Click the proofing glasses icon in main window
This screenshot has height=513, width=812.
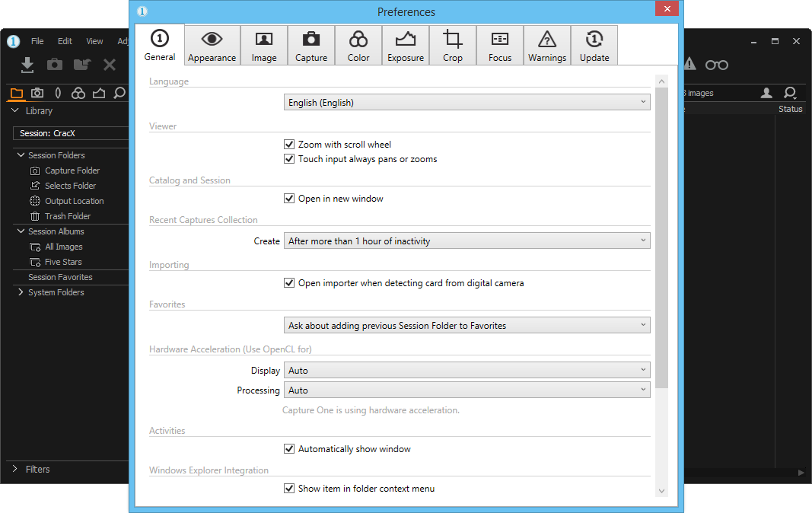click(717, 65)
